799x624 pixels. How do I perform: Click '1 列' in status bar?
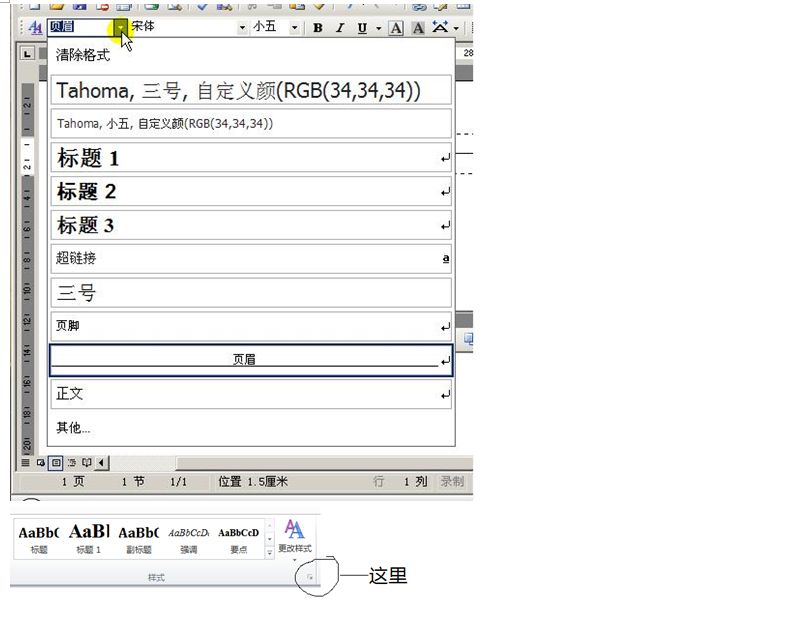(415, 482)
